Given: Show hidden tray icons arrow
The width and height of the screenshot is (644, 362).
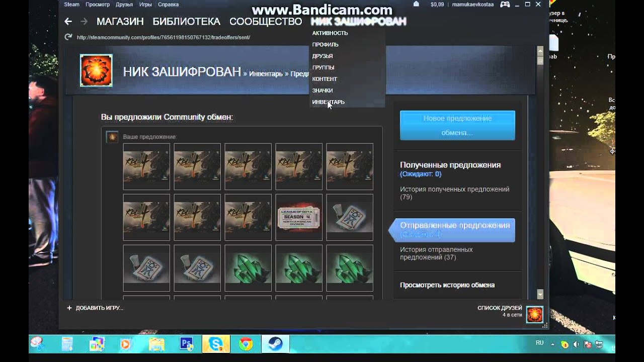Looking at the screenshot, I should tap(553, 344).
